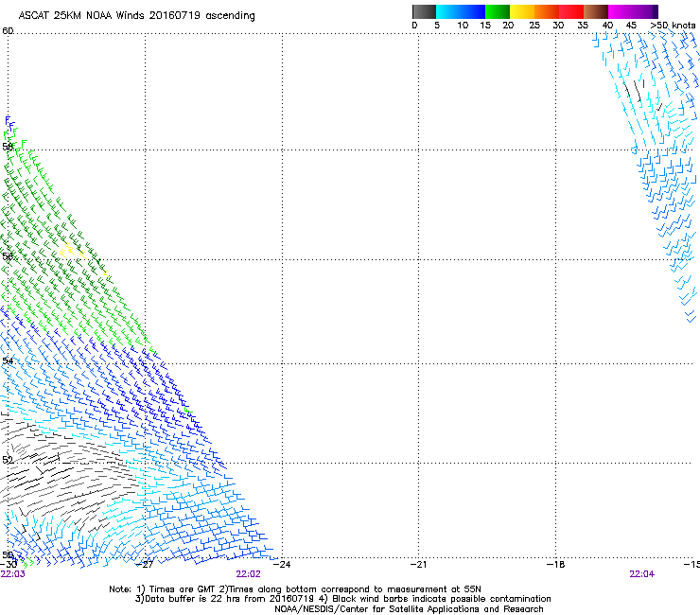Screen dimensions: 700x615
Task: Click the brown 35-40 knots color swatch
Action: pos(596,11)
